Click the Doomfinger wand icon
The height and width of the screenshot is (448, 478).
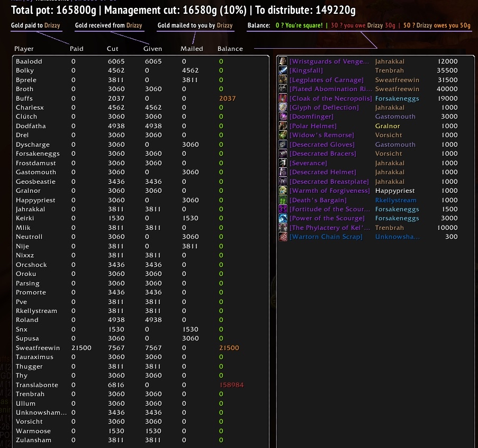[x=283, y=117]
